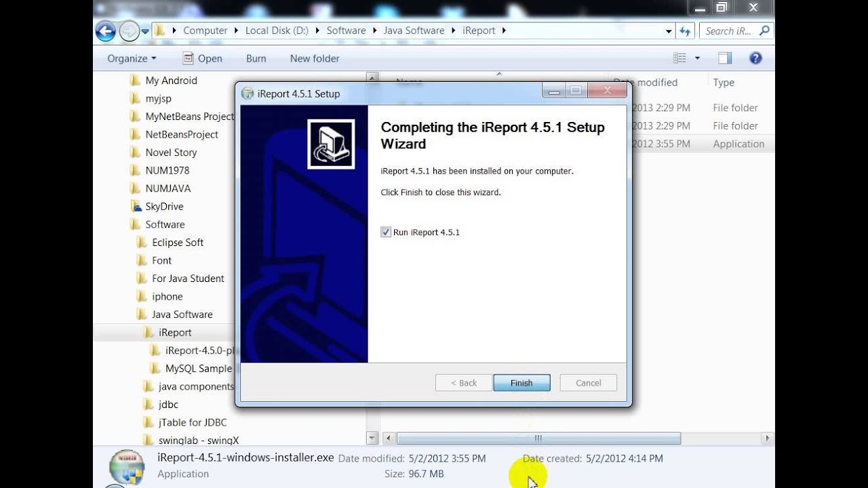Click Burn in the Explorer toolbar
This screenshot has height=488, width=868.
pos(256,58)
